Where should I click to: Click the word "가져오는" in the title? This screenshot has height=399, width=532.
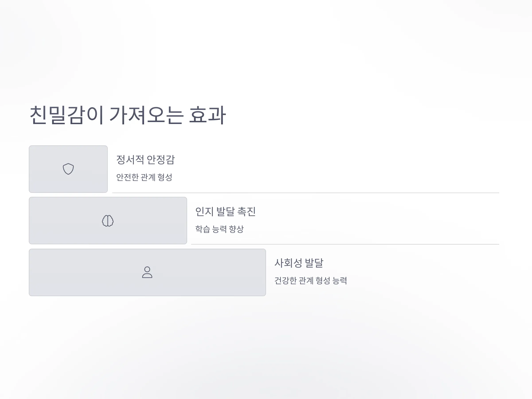click(147, 115)
